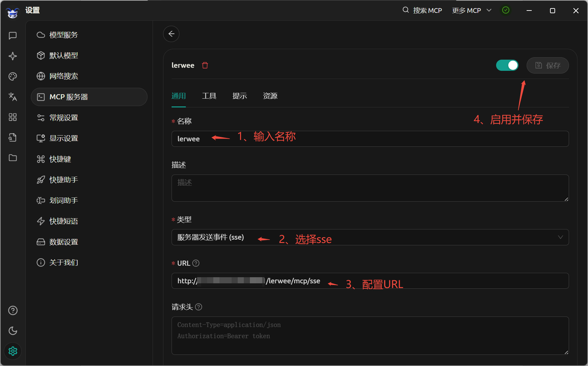Open the mini apps grid icon

coord(13,117)
